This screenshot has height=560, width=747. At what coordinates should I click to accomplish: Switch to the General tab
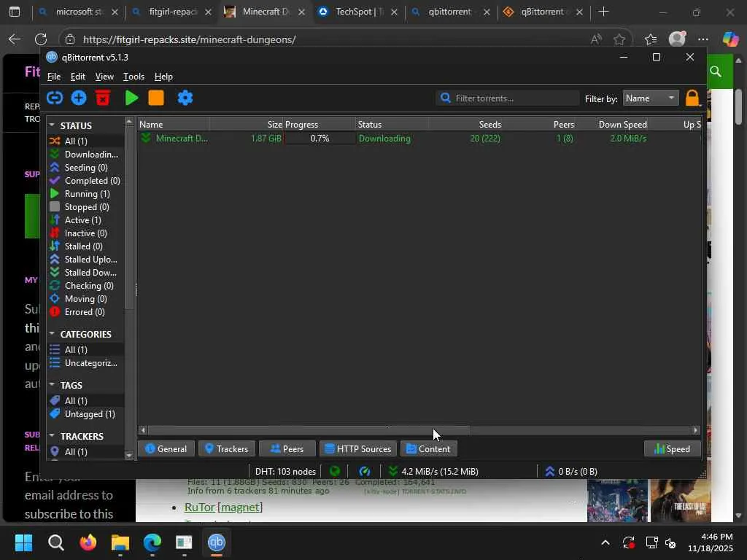(x=166, y=448)
